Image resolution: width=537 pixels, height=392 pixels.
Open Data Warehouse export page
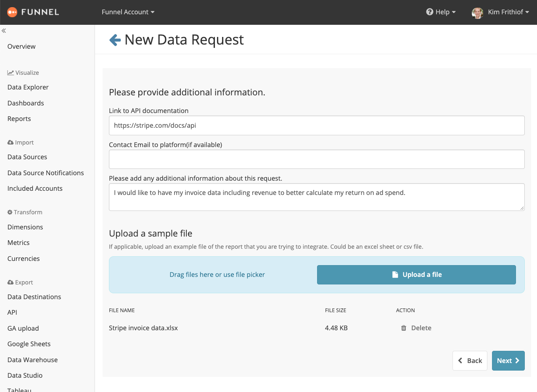[x=32, y=360]
